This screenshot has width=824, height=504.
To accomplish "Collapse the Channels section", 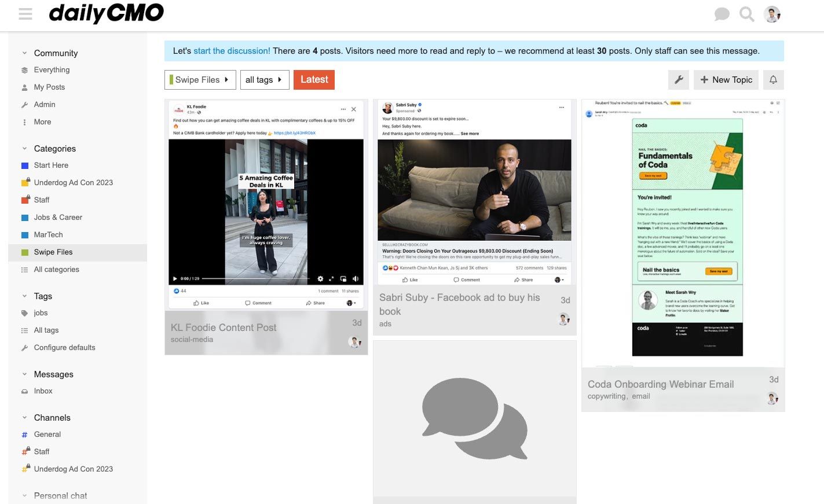I will point(24,418).
